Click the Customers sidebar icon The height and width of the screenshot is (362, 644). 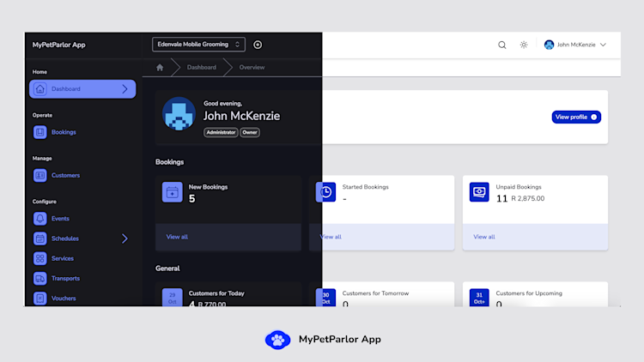click(x=39, y=175)
